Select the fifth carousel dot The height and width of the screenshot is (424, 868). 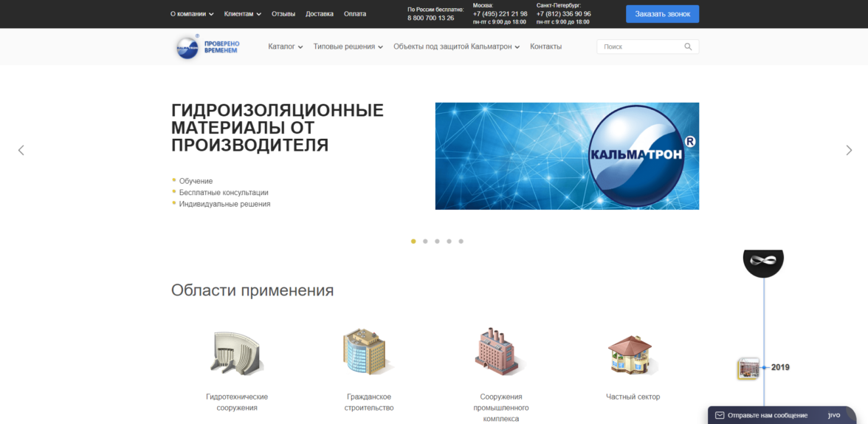point(461,241)
